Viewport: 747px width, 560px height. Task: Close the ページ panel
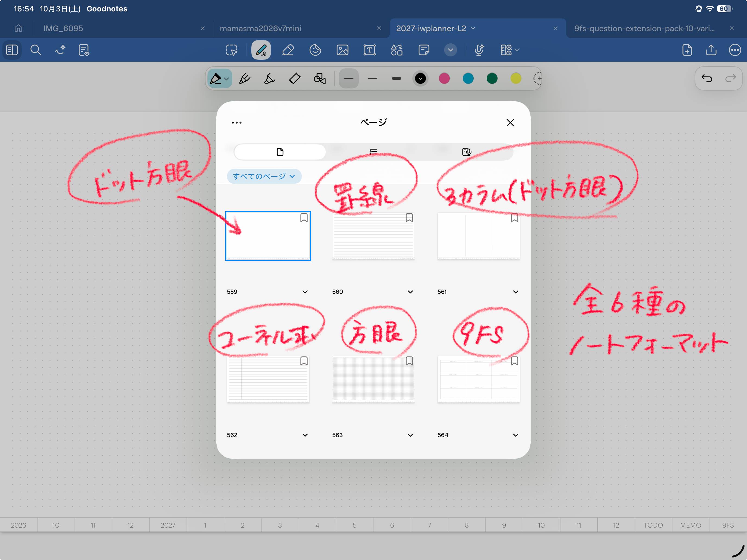pos(510,123)
